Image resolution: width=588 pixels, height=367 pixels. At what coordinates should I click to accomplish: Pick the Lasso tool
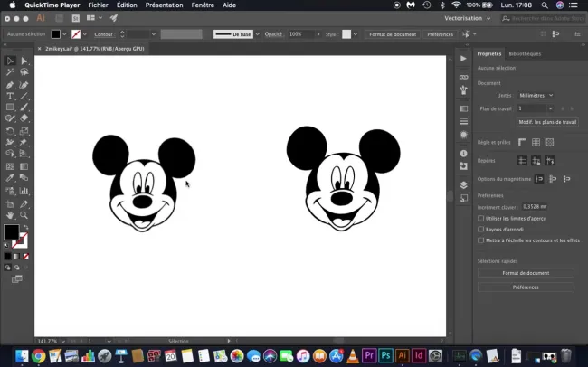[24, 72]
